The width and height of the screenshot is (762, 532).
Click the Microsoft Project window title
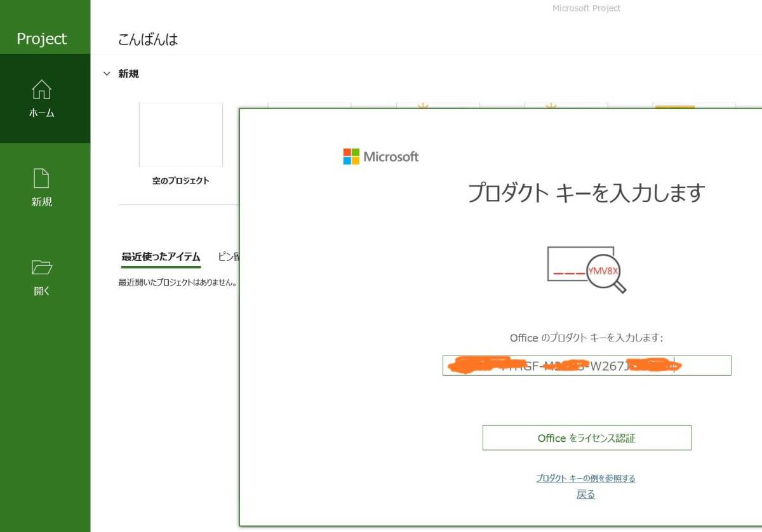587,8
